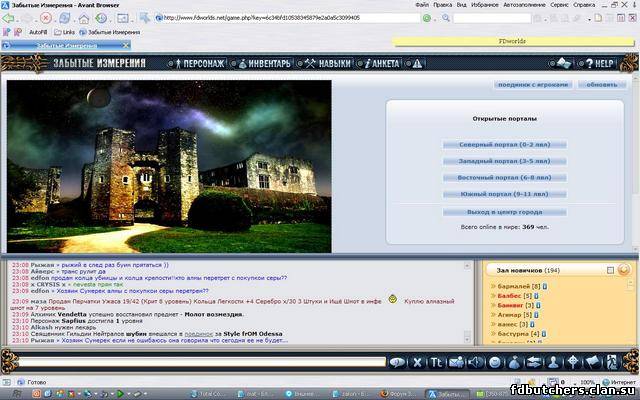
Task: Click the browser Back arrow
Action: 8,18
